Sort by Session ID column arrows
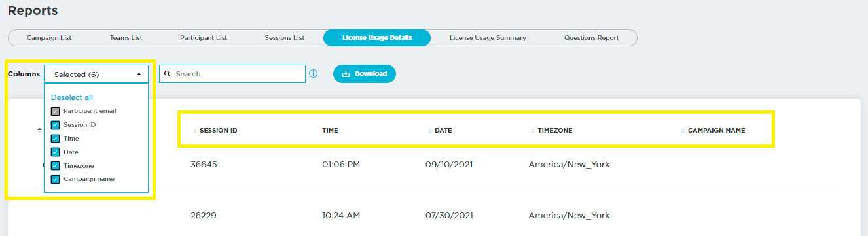The width and height of the screenshot is (868, 236). 195,131
